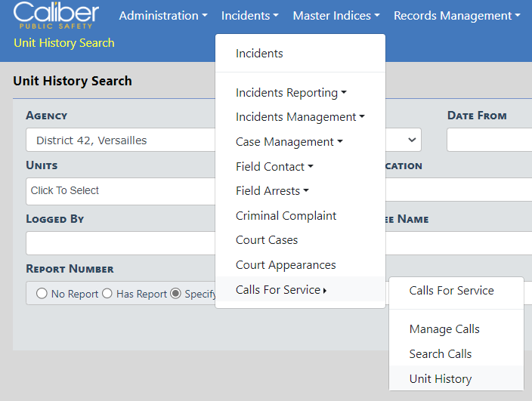This screenshot has width=532, height=401.
Task: Expand the Incidents Reporting submenu
Action: tap(291, 93)
